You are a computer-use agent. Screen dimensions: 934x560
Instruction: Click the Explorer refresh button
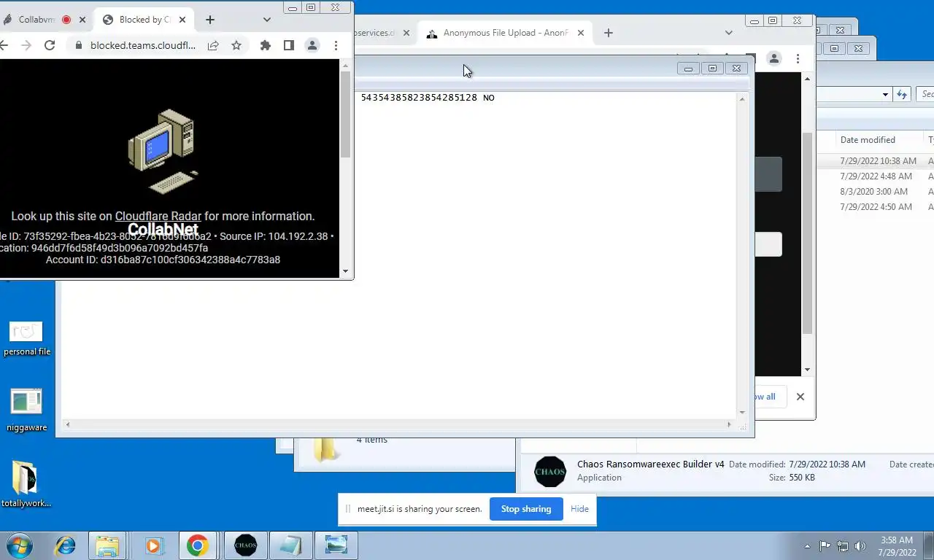902,94
